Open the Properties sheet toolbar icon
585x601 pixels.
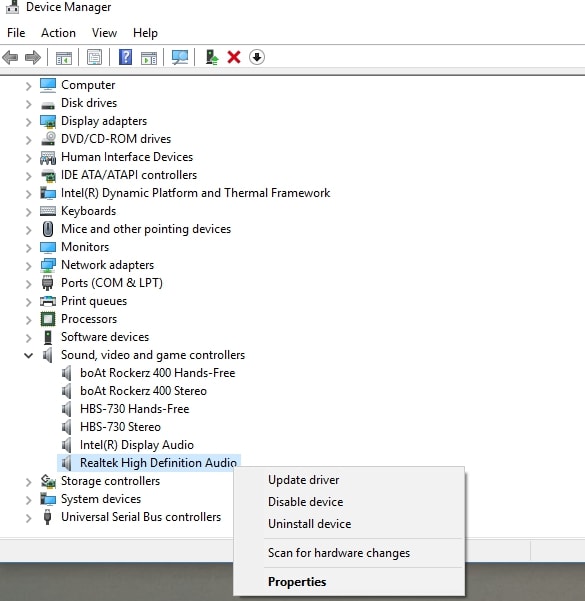click(x=94, y=57)
